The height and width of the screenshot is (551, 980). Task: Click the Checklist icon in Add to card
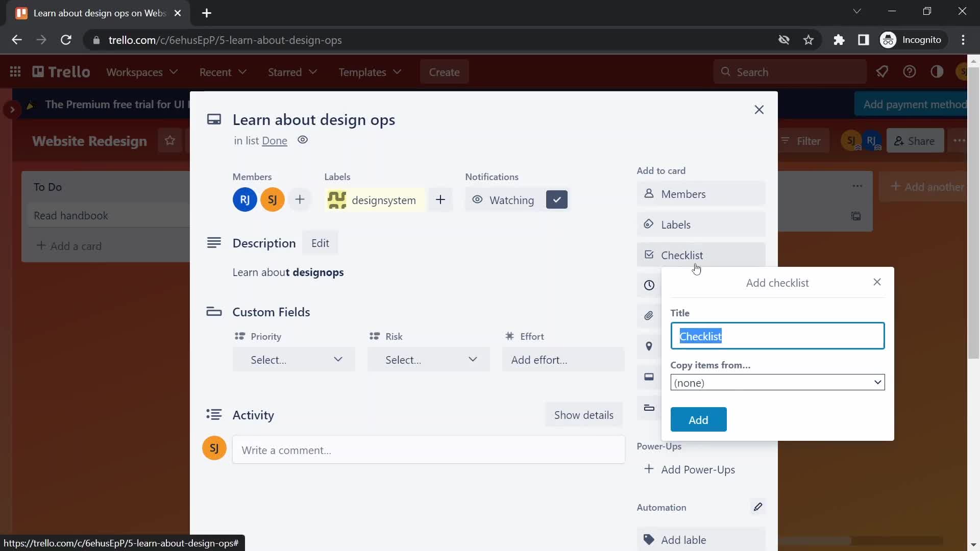click(x=649, y=255)
